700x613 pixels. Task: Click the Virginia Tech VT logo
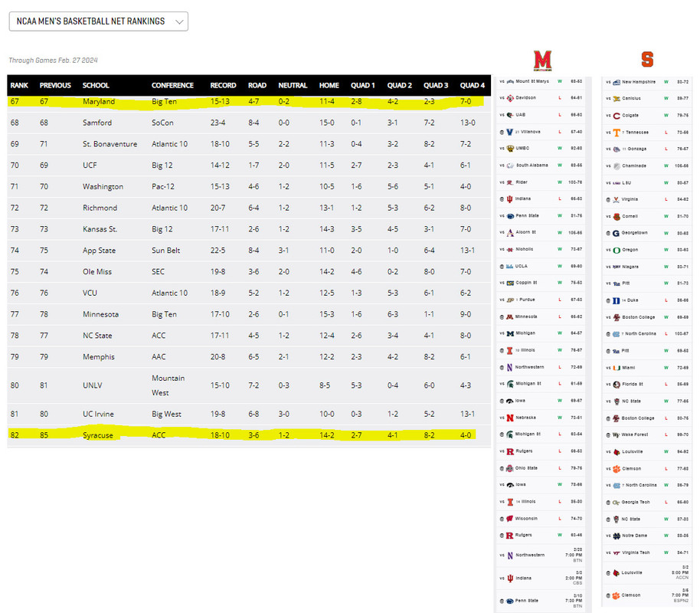[617, 553]
